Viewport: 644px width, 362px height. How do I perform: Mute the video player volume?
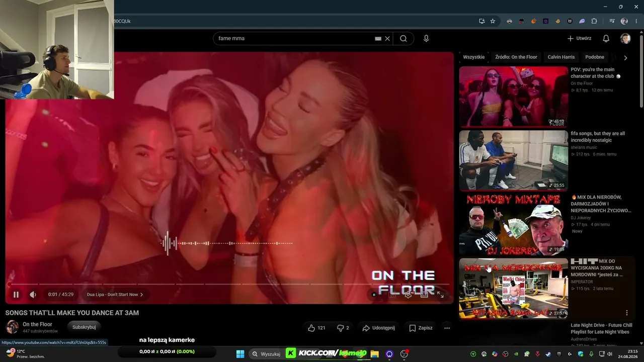pyautogui.click(x=33, y=295)
